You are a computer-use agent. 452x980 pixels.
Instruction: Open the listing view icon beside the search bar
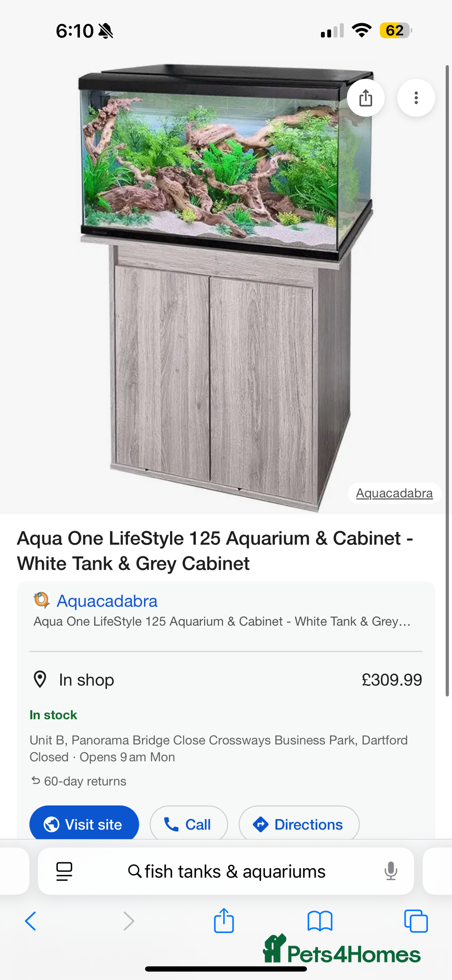coord(63,872)
